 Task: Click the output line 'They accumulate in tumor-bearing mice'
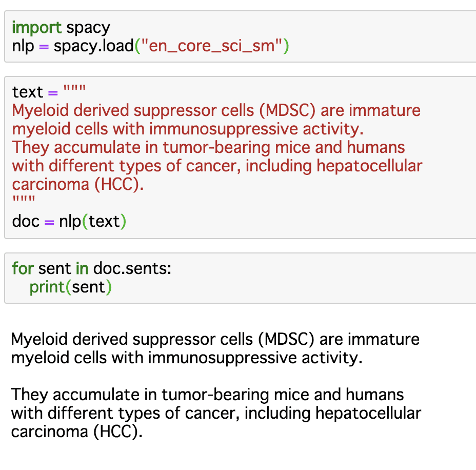(207, 395)
